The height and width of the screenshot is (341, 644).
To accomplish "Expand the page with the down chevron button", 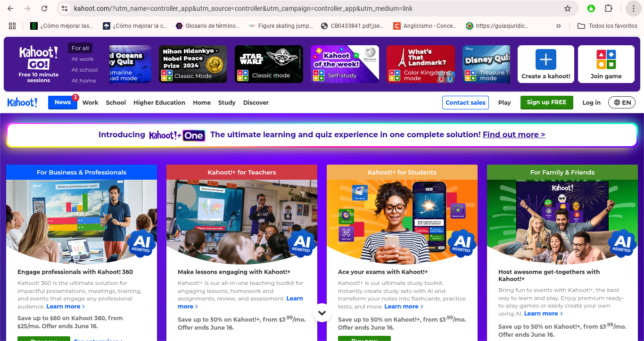I will (322, 312).
